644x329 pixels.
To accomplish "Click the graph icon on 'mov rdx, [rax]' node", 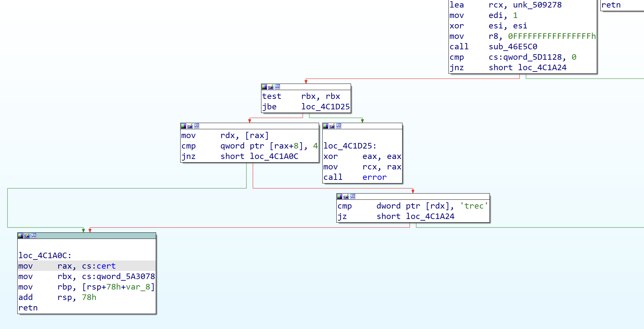I will [x=197, y=126].
